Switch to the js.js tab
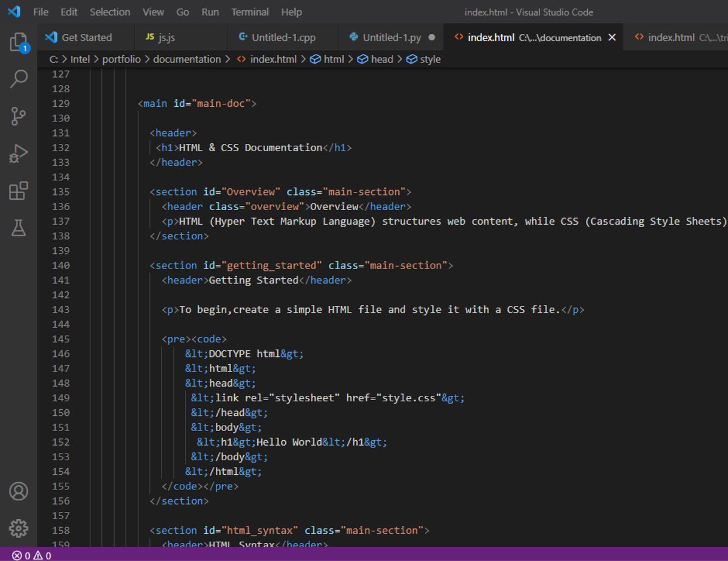The image size is (728, 561). (180, 37)
